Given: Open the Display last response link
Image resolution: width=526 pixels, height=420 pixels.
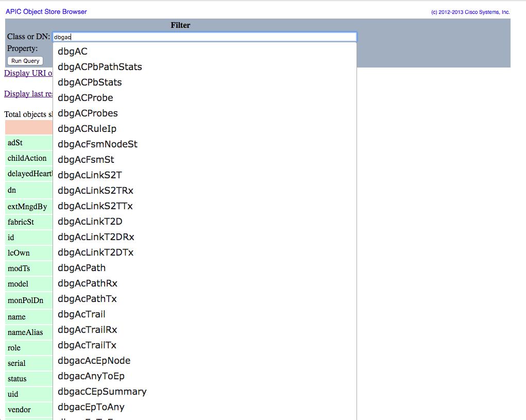Looking at the screenshot, I should 28,94.
